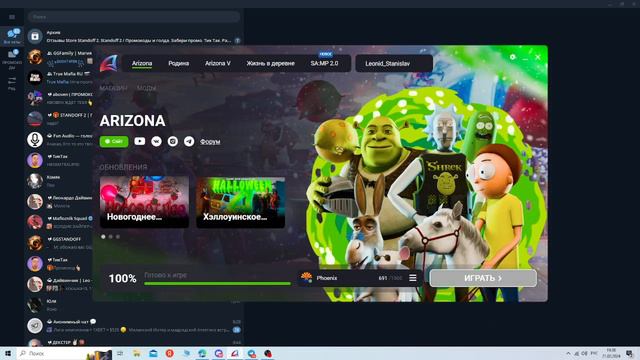This screenshot has height=360, width=640.
Task: Open the Новогоднее update thumbnail
Action: [144, 202]
